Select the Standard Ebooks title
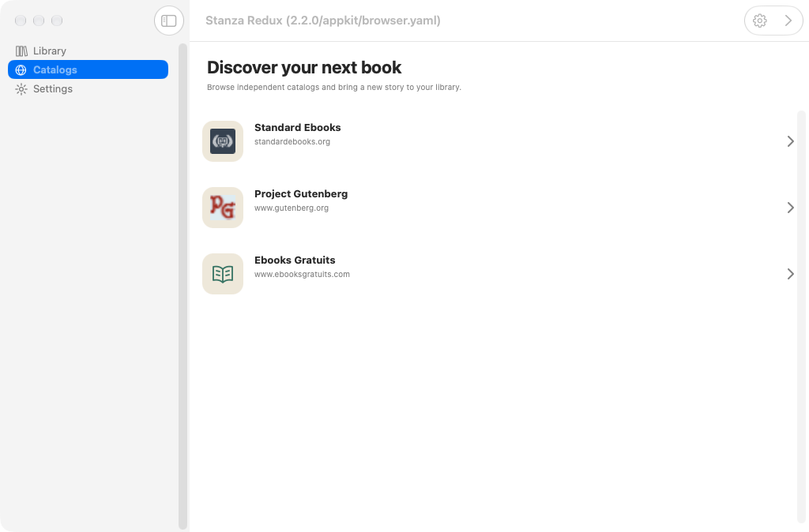 tap(298, 127)
